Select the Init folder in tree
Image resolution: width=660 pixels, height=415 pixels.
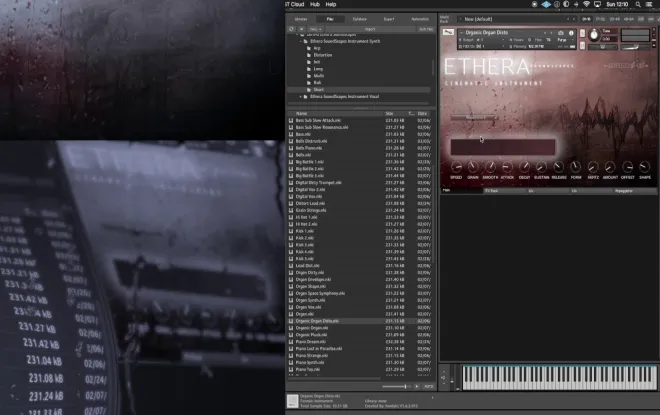(317, 62)
